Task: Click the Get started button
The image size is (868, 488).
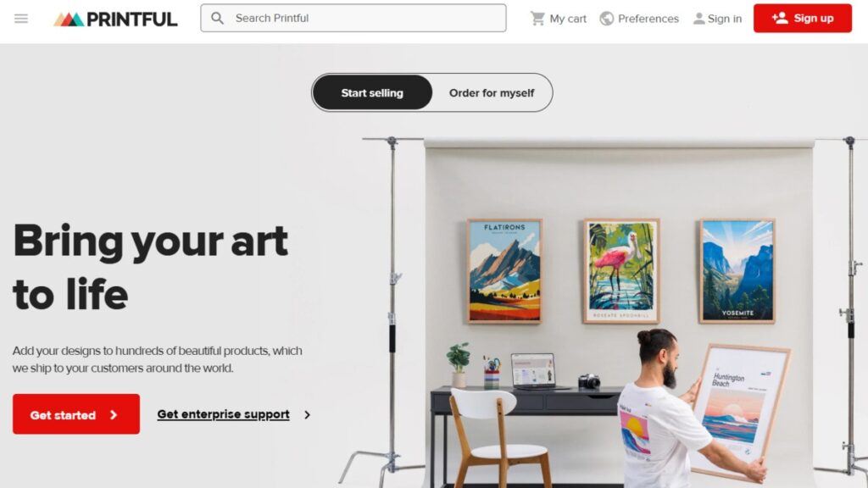Action: pyautogui.click(x=76, y=413)
